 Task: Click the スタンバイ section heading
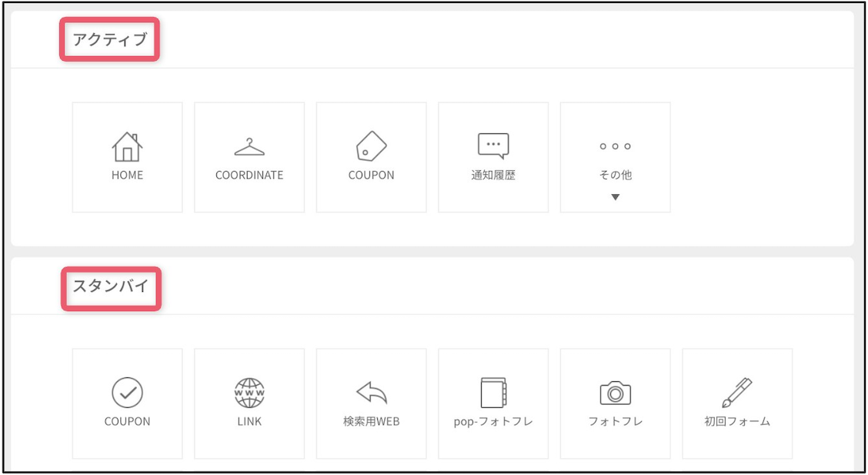pos(111,286)
